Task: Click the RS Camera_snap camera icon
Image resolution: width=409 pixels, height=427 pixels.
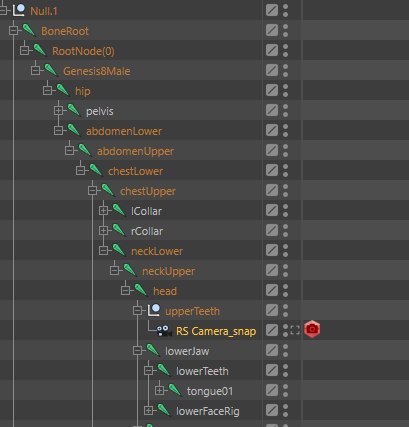Action: (164, 331)
